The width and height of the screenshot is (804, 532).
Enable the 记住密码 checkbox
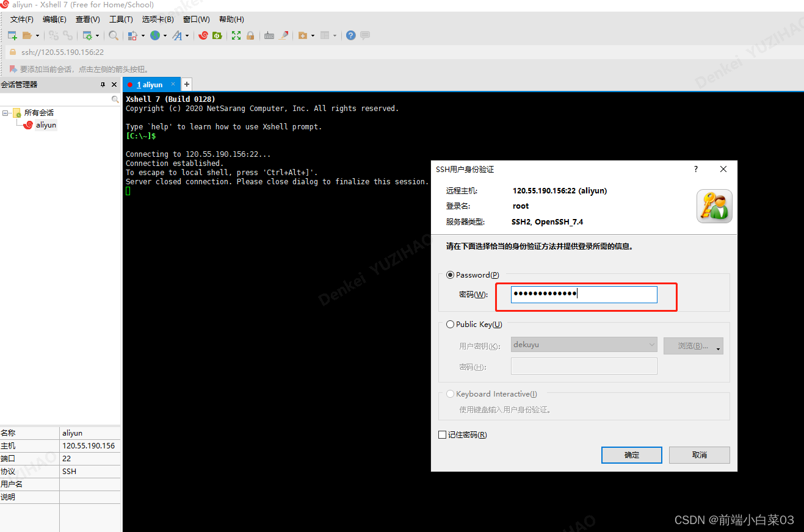tap(443, 435)
